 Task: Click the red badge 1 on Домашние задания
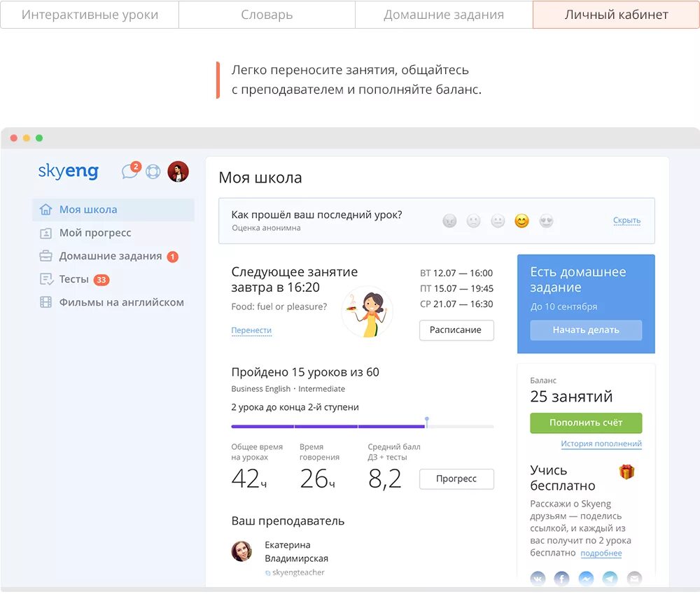coord(172,257)
